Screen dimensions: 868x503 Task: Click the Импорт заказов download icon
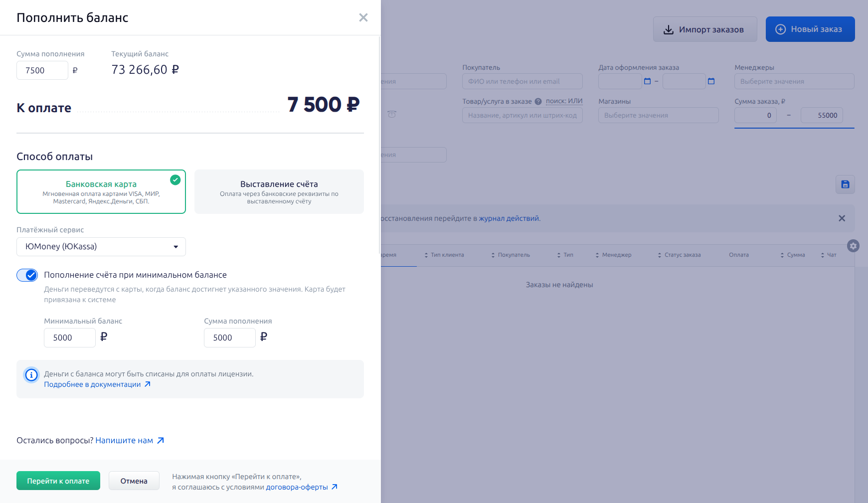(669, 30)
